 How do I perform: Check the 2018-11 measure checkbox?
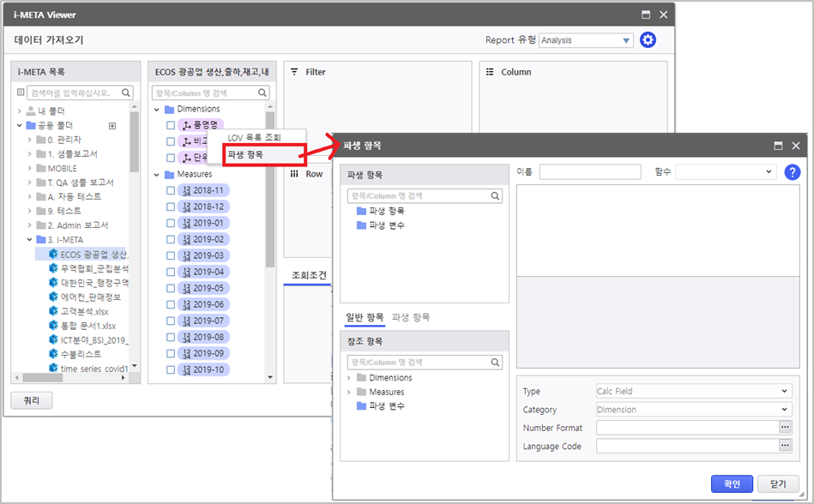[x=171, y=191]
